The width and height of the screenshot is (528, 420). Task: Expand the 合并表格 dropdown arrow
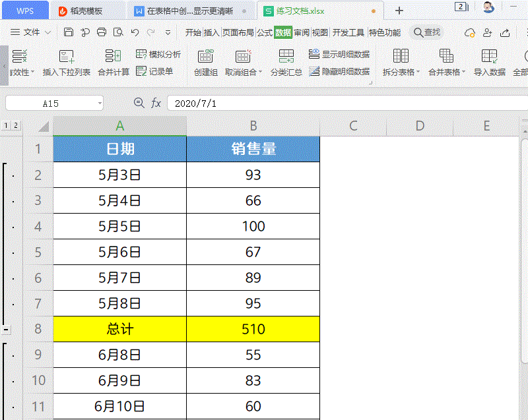[x=464, y=72]
